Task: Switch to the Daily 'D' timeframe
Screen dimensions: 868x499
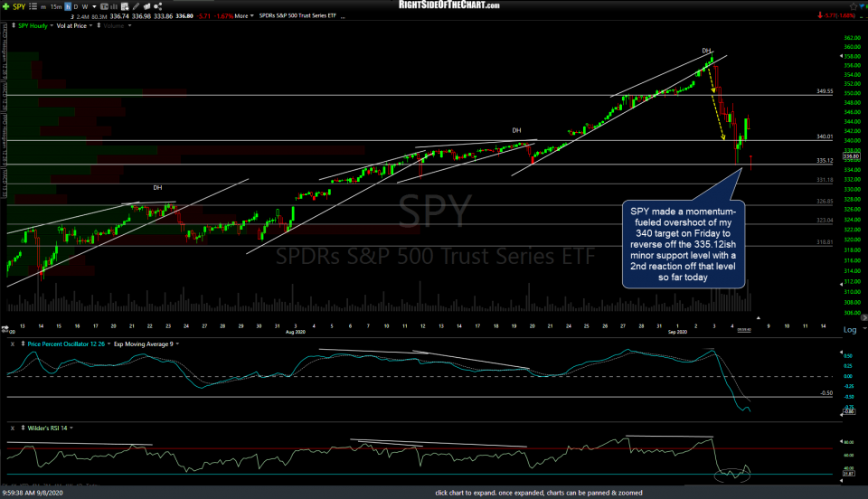Action: [x=76, y=6]
